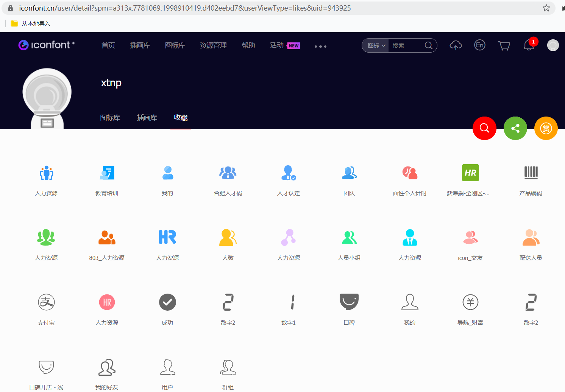
Task: Select the 合肥人才码 icon
Action: 228,173
